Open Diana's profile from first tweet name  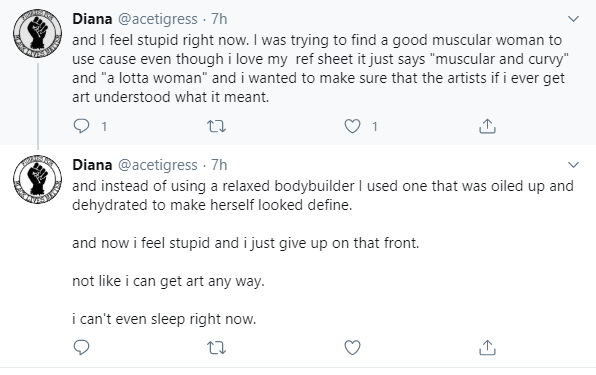tap(92, 19)
